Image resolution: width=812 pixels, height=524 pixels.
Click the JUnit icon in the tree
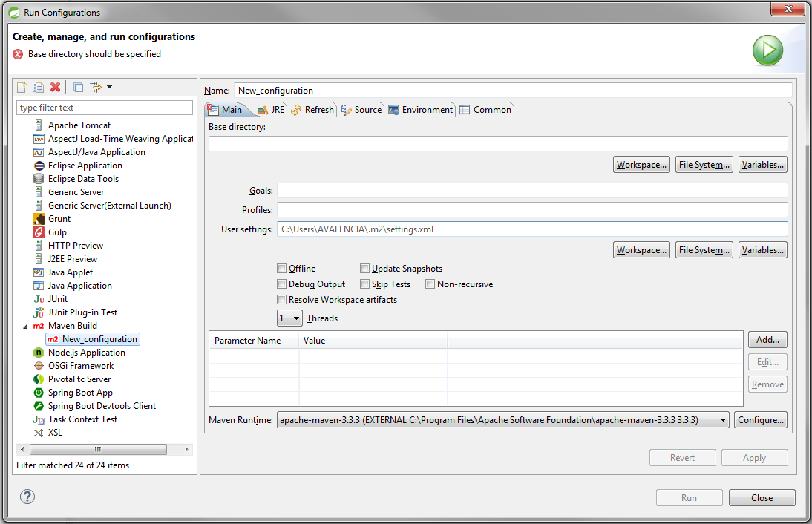click(39, 299)
